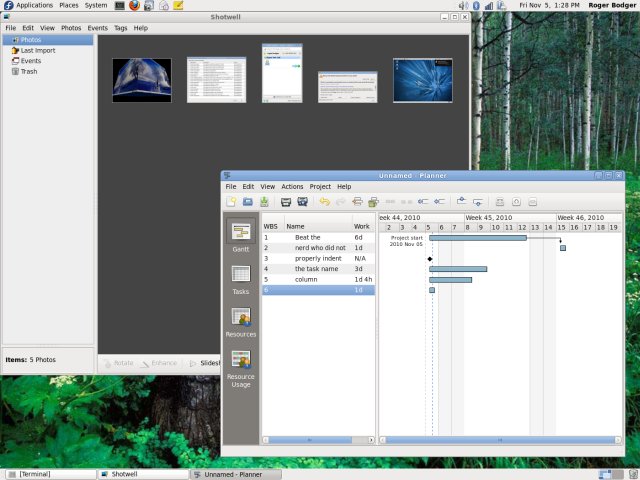Select Last Import in Shotwell sidebar
640x480 pixels.
point(38,50)
